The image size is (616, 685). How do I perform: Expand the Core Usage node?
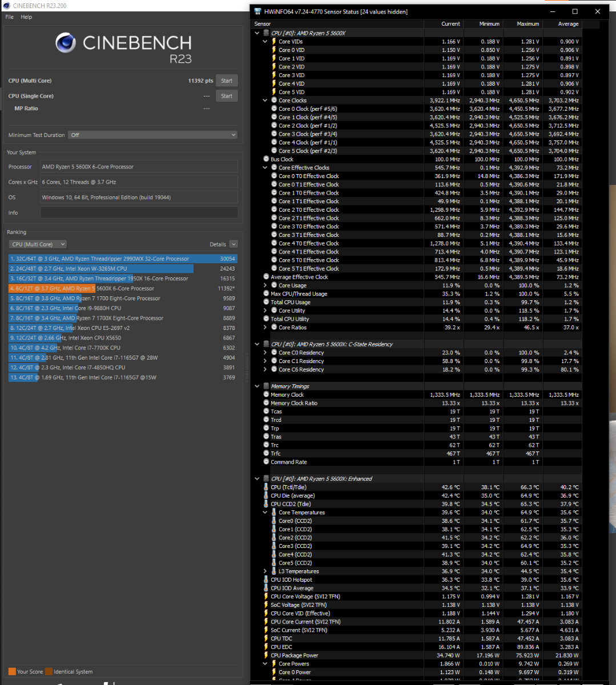coord(265,285)
